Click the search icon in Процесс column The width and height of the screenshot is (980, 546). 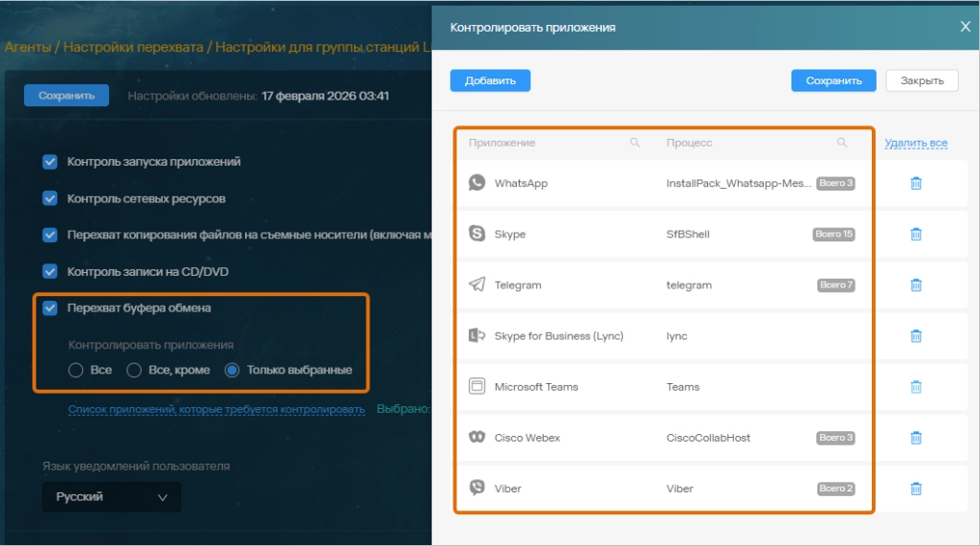click(x=842, y=143)
